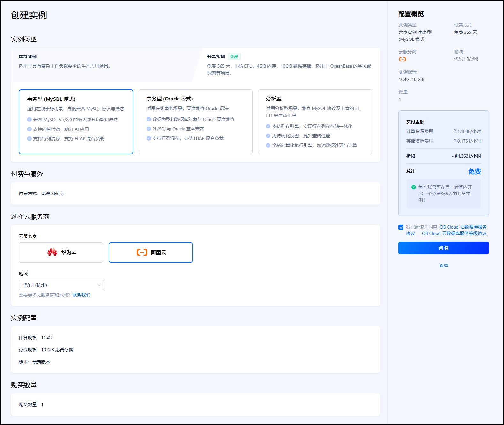504x425 pixels.
Task: Open OB Cloud 云数据库服务等级协议 link
Action: 454,233
